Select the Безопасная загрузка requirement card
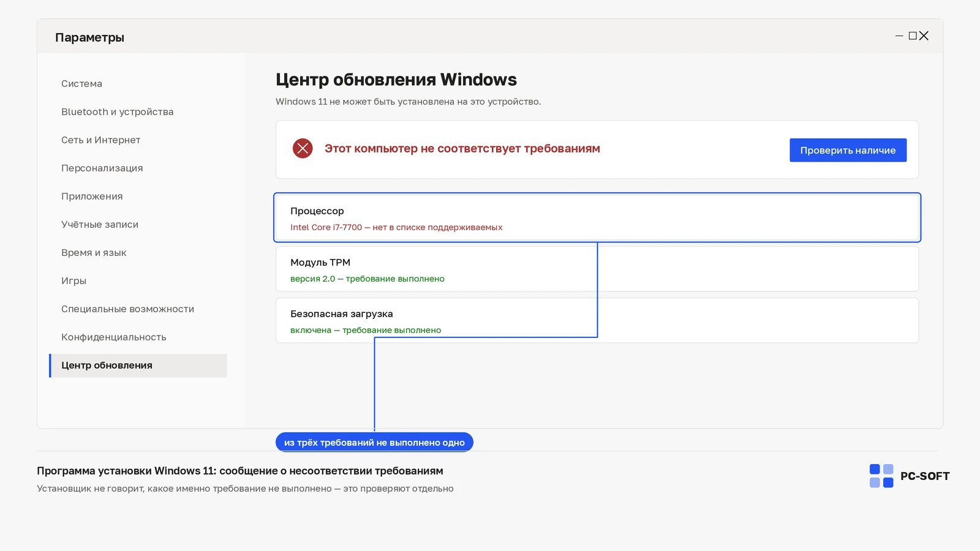Viewport: 980px width, 551px height. click(x=597, y=320)
